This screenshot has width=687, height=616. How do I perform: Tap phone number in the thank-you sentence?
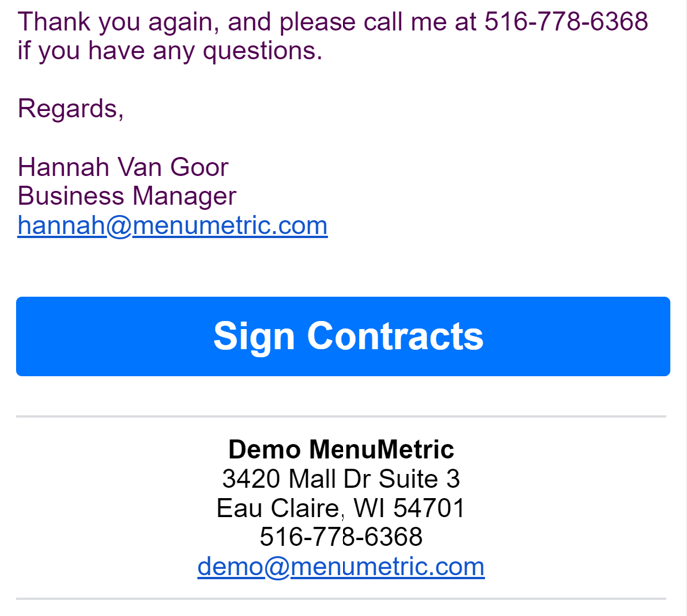point(566,21)
